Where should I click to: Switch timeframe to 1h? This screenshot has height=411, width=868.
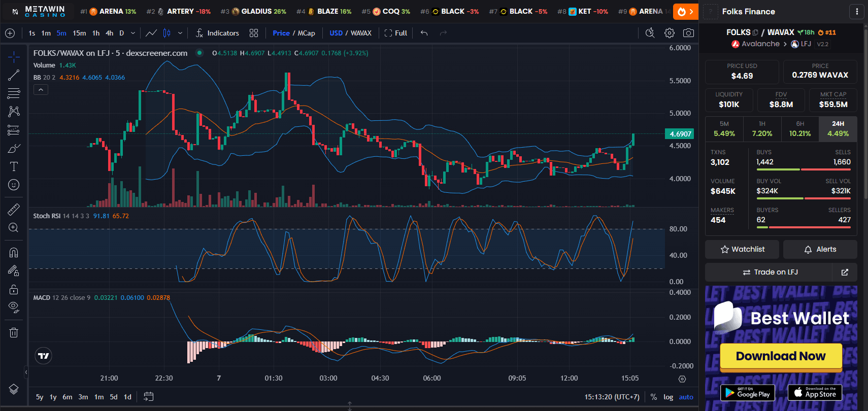(96, 33)
